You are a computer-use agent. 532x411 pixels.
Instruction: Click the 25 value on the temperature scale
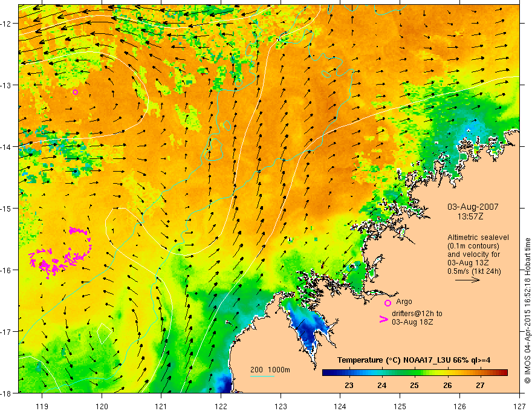pyautogui.click(x=414, y=385)
